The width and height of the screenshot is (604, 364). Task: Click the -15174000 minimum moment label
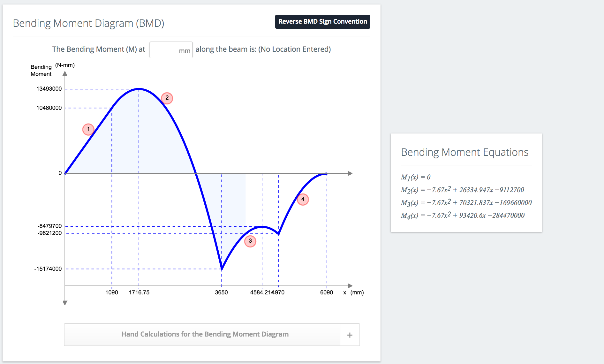tap(48, 269)
